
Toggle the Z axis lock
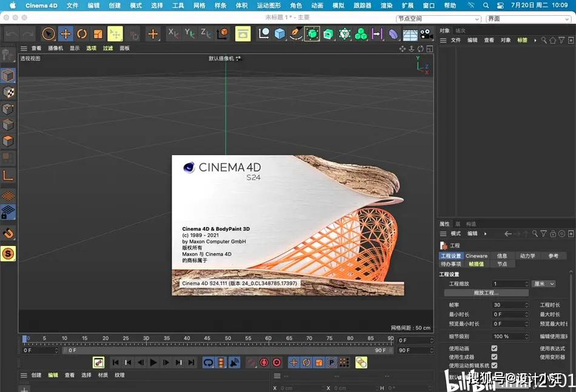[206, 34]
